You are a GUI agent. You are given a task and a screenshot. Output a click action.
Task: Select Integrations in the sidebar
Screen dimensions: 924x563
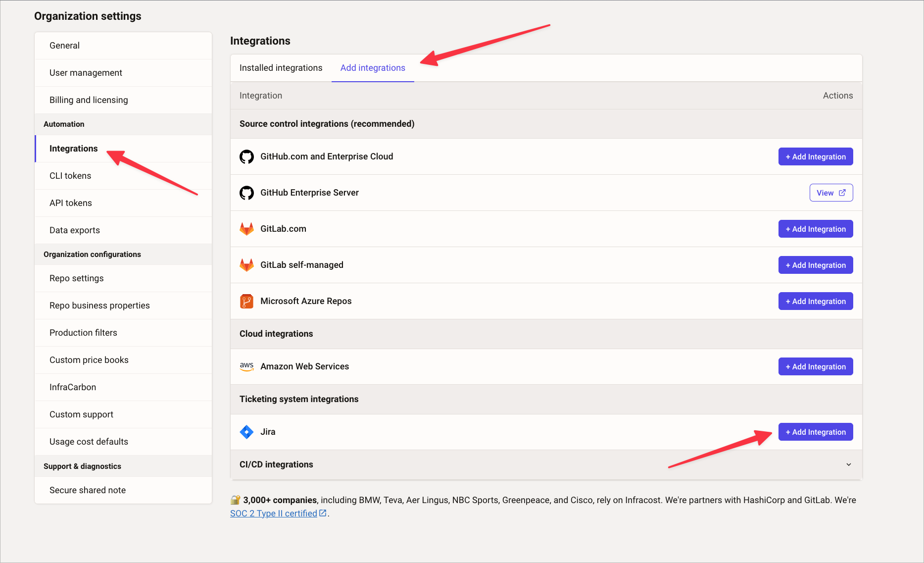(x=123, y=149)
